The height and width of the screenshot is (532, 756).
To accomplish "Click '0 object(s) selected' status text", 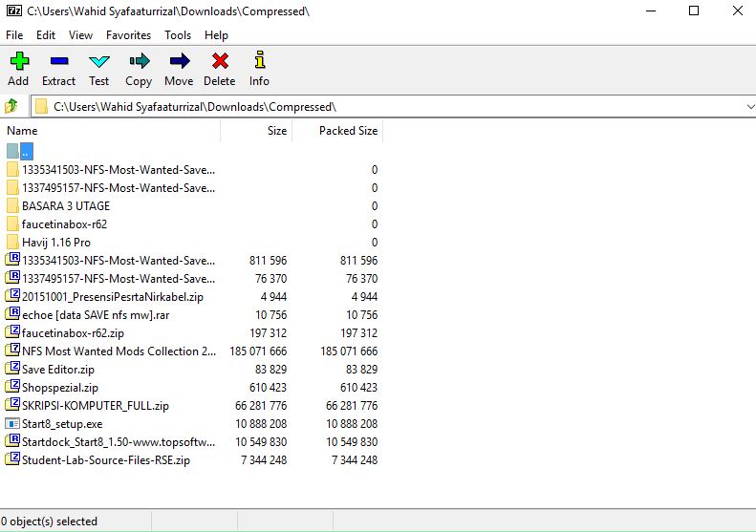I will (49, 521).
